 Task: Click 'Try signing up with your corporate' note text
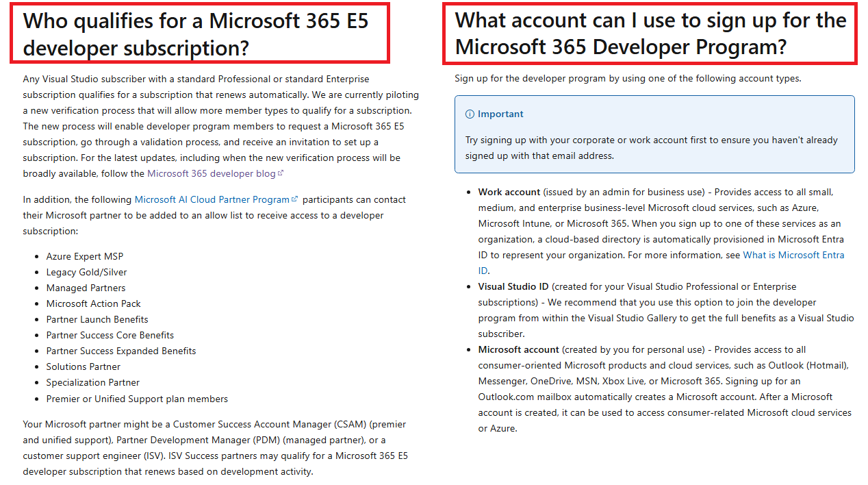652,147
